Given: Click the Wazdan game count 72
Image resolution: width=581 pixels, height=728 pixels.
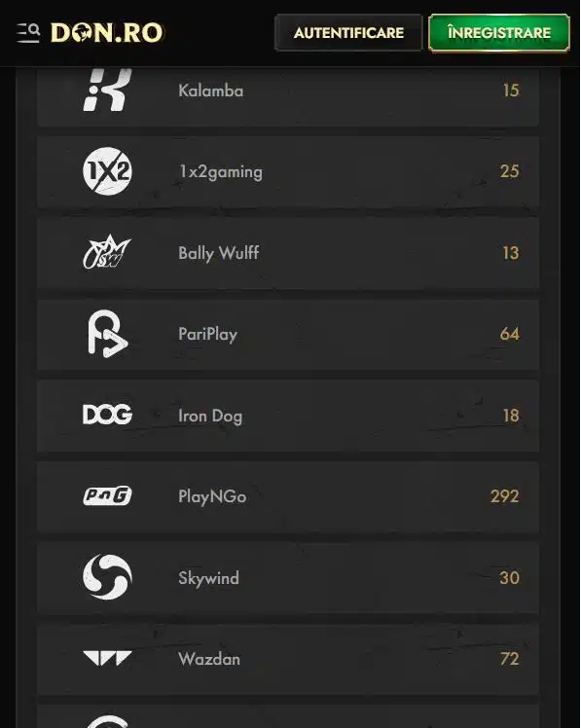Looking at the screenshot, I should [510, 659].
